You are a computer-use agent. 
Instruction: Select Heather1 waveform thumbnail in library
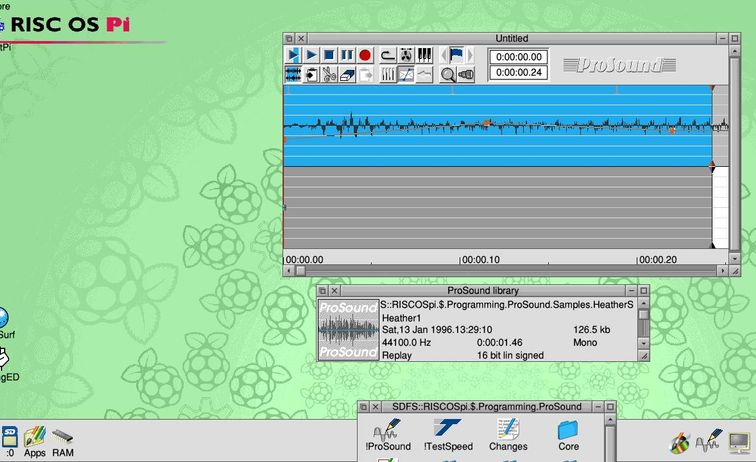coord(347,330)
